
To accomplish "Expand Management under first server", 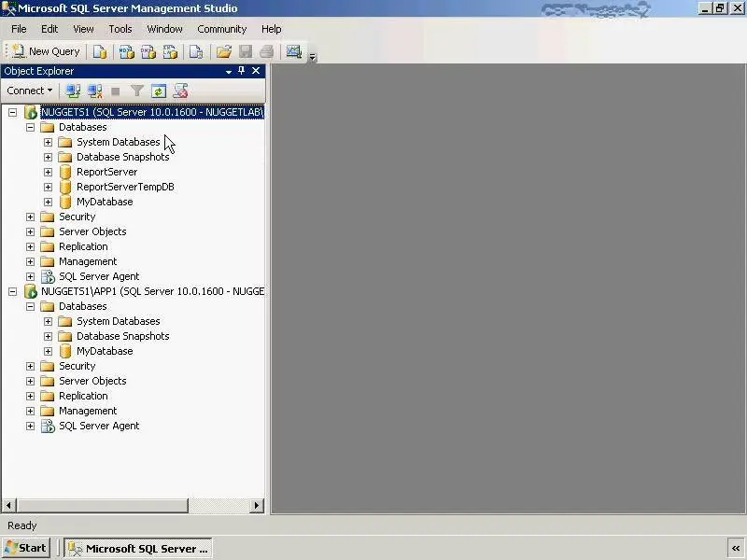I will 31,261.
